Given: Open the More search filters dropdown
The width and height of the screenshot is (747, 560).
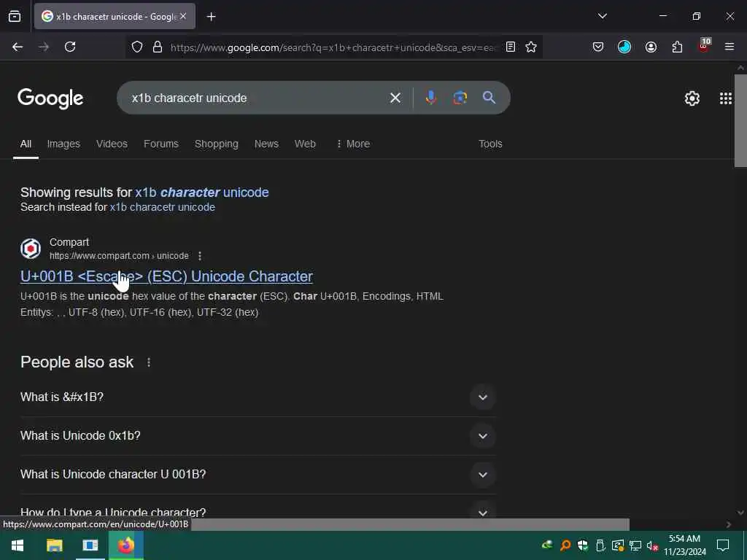Looking at the screenshot, I should [353, 144].
